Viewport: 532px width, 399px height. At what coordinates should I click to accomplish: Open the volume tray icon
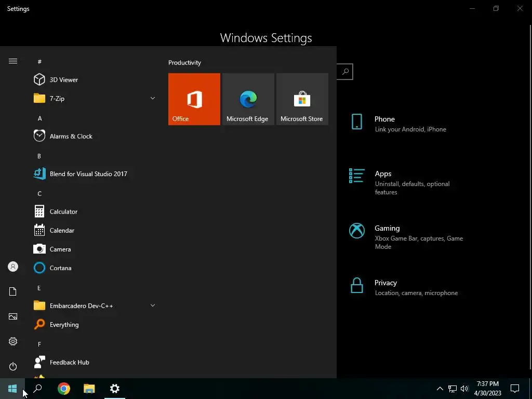point(464,389)
